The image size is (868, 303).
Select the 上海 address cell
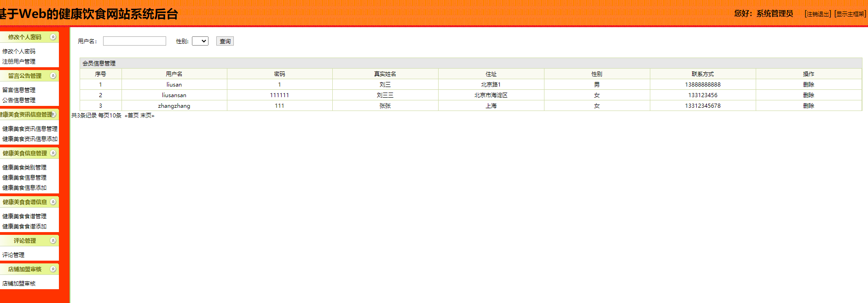tap(491, 105)
